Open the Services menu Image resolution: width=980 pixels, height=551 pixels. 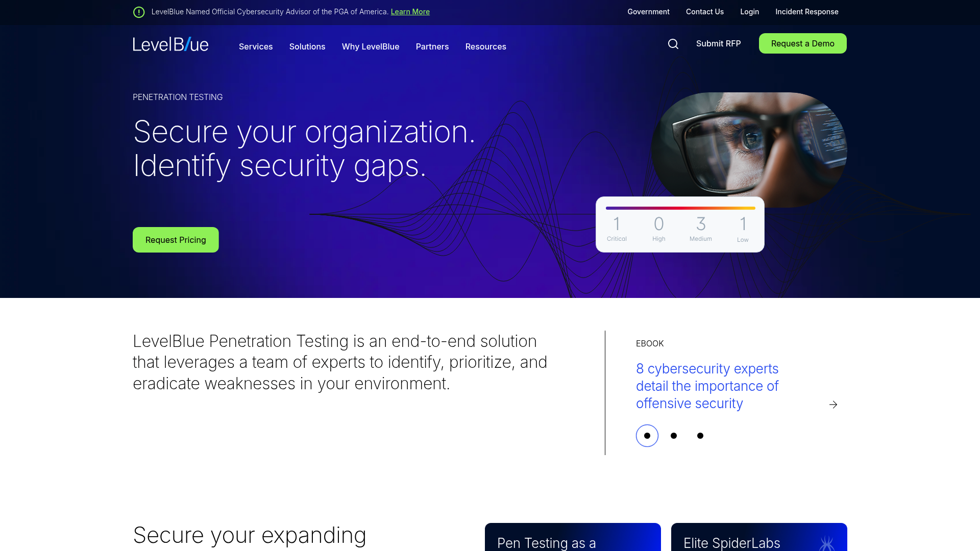[x=256, y=46]
